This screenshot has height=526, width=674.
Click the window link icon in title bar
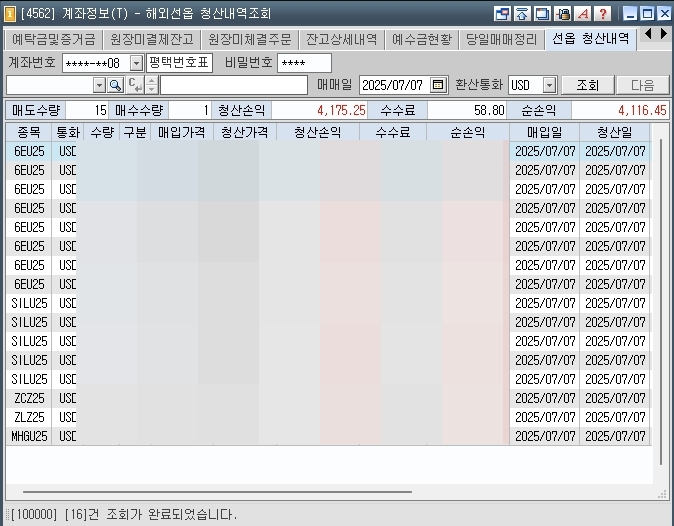click(x=502, y=14)
